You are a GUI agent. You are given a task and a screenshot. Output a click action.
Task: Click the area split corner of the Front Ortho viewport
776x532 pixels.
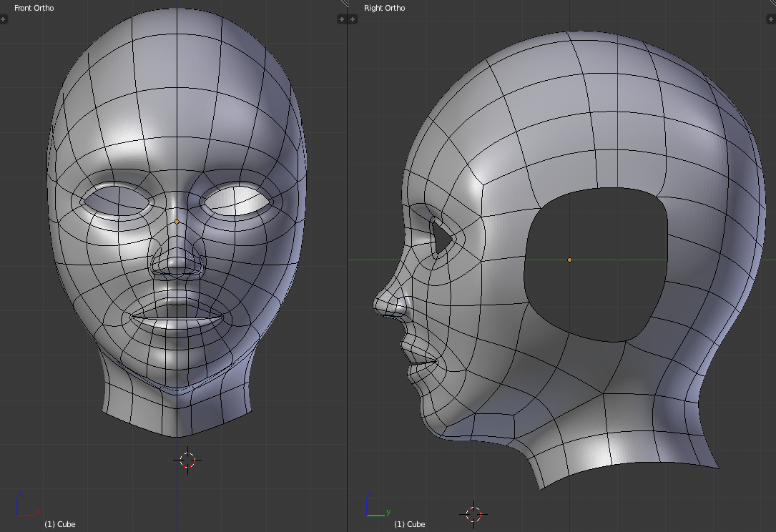(343, 4)
